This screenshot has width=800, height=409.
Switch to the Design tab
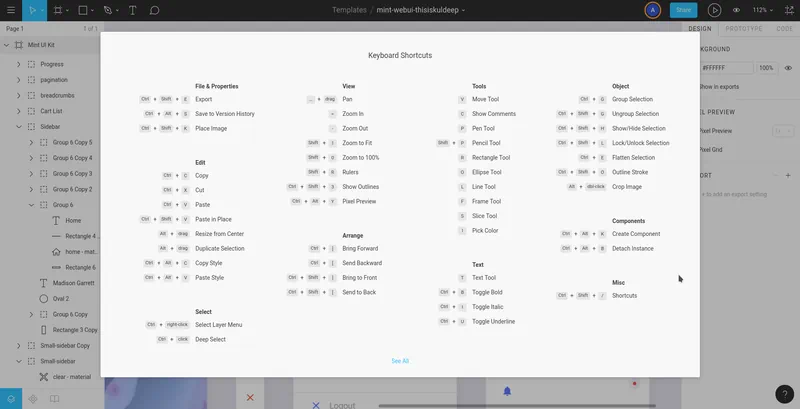click(x=699, y=29)
